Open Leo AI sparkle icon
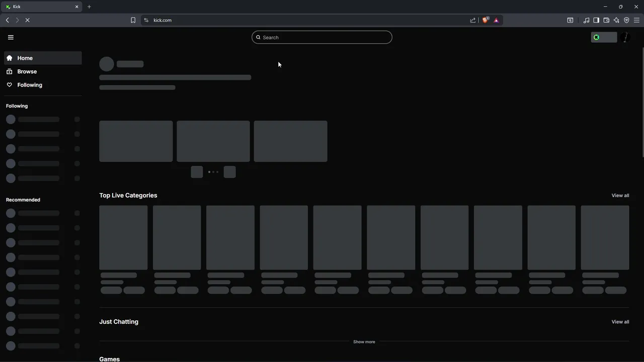 pyautogui.click(x=616, y=20)
